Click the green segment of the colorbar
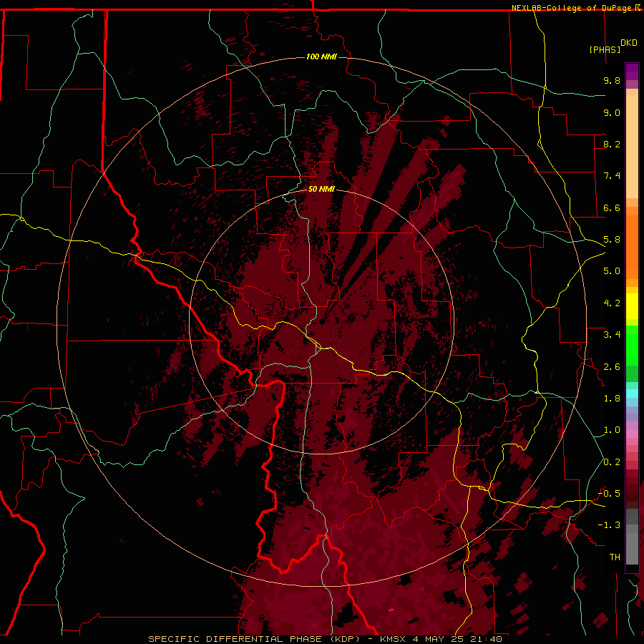The image size is (644, 644). coord(632,345)
